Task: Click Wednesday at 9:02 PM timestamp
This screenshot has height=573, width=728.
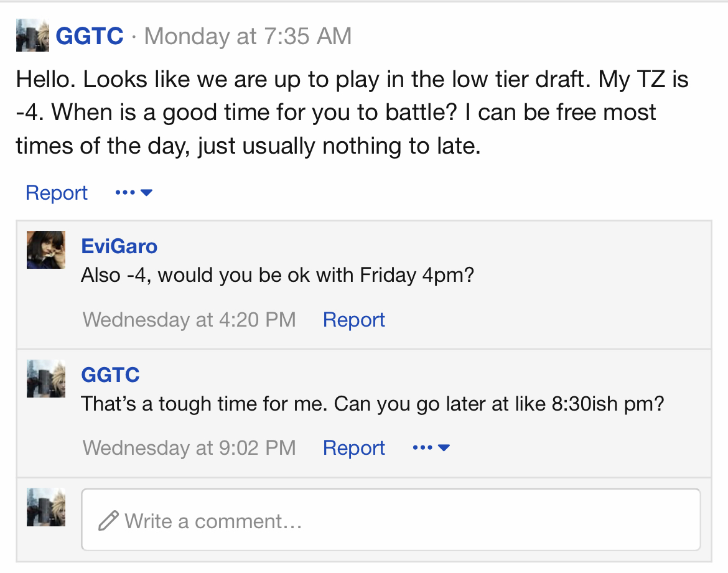Action: click(189, 448)
